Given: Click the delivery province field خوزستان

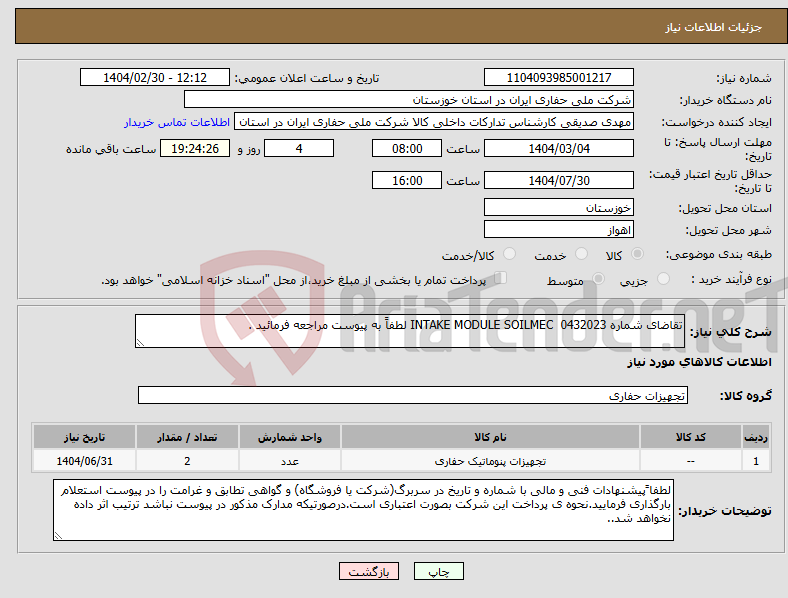Looking at the screenshot, I should 559,208.
